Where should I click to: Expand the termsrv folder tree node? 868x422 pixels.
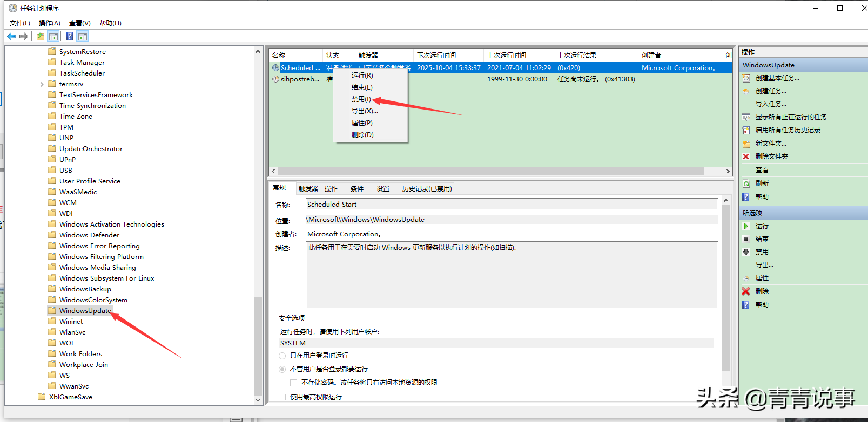pyautogui.click(x=42, y=84)
